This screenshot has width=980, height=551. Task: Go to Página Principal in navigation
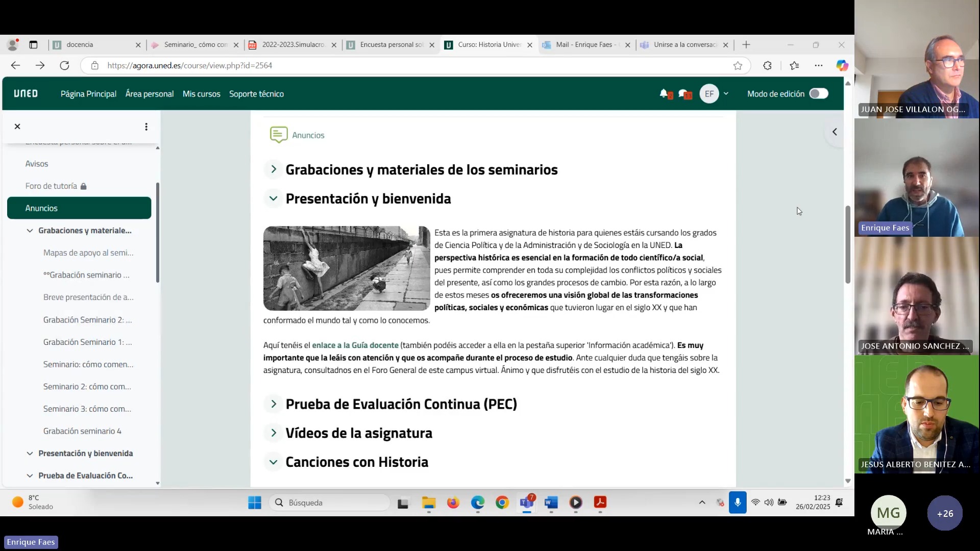click(88, 94)
